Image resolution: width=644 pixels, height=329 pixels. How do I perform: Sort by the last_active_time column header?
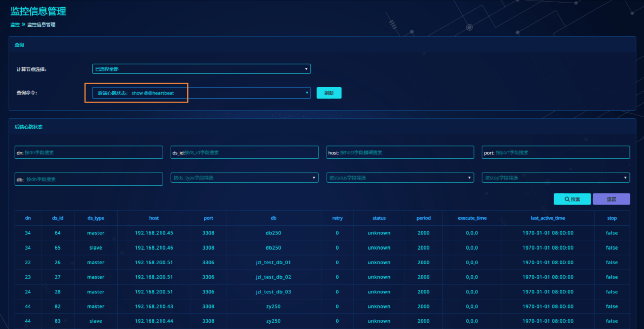[548, 218]
